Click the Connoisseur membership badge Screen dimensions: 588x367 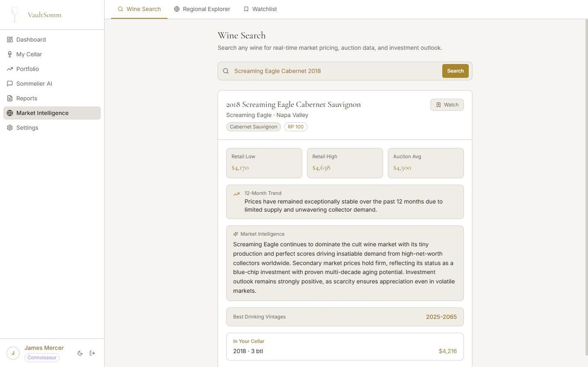tap(42, 358)
